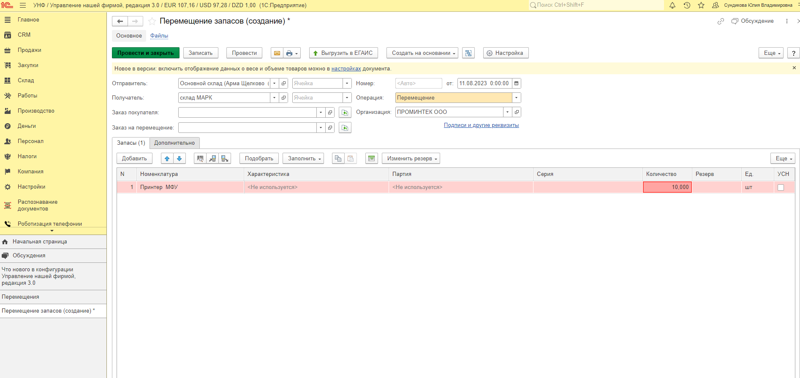Expand the Заказ на перемещение dropdown

point(321,128)
